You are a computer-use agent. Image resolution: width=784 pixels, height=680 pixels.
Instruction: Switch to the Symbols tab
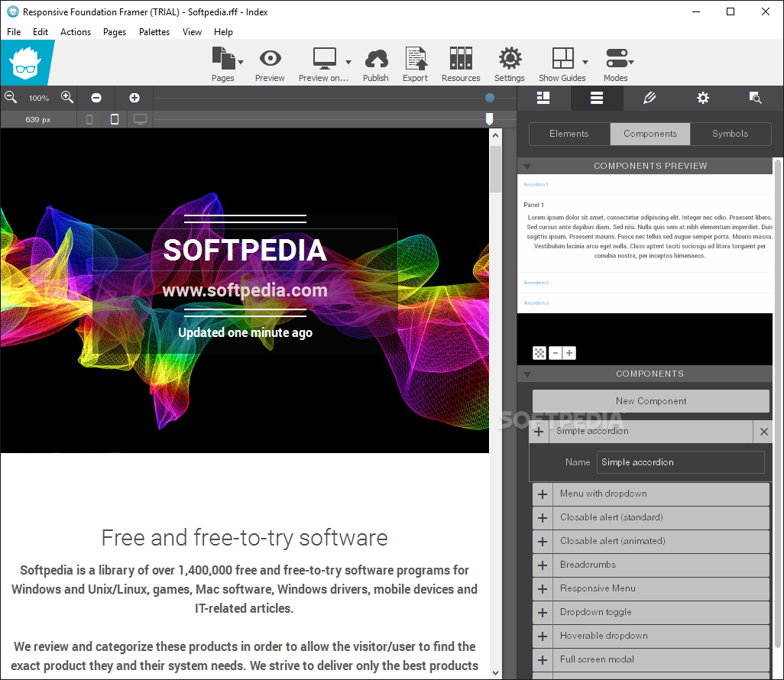[731, 134]
